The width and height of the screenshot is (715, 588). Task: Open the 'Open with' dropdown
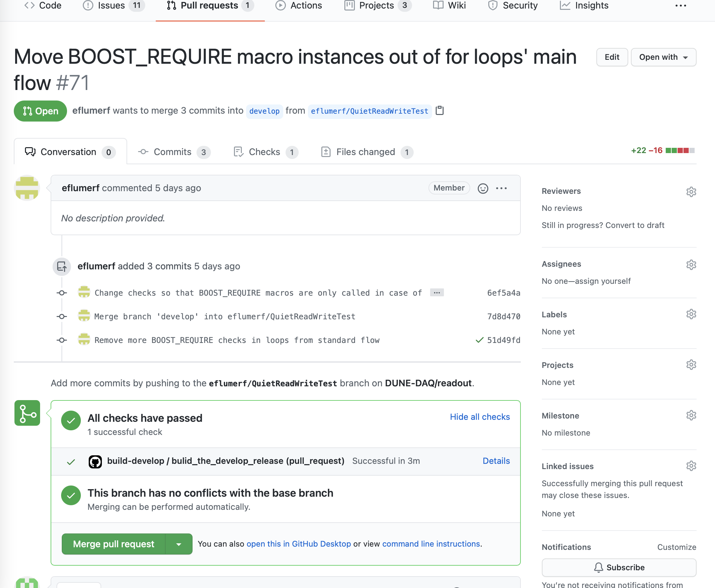tap(663, 57)
